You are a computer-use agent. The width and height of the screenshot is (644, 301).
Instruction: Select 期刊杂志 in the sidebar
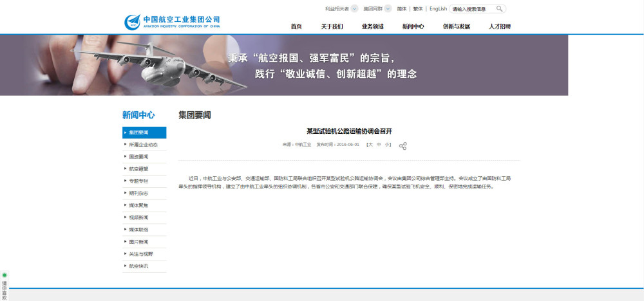(x=144, y=193)
